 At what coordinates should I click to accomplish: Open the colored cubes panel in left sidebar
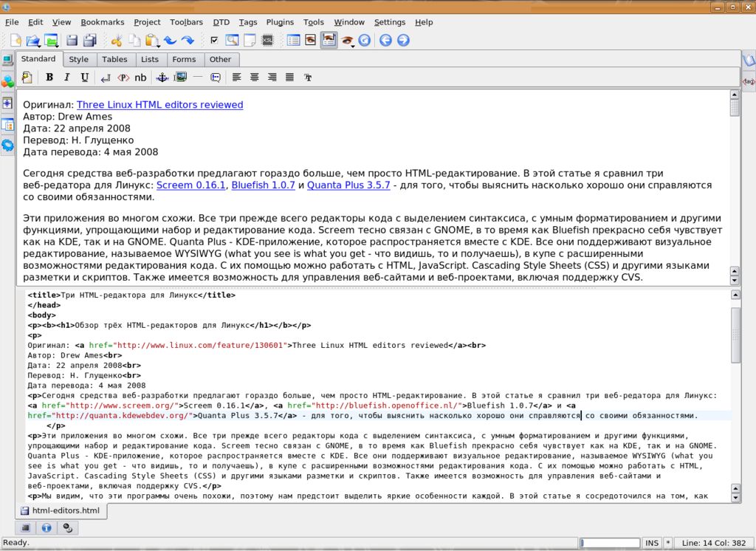[x=7, y=81]
